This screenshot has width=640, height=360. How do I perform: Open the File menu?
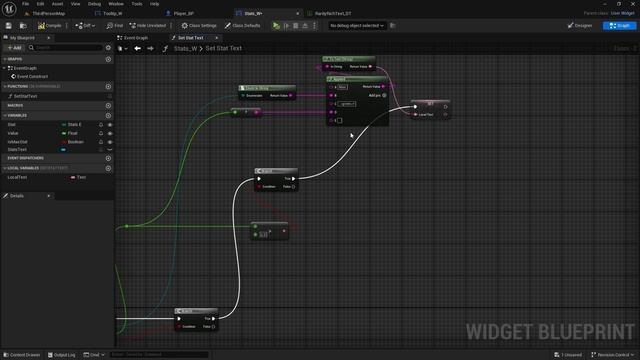tap(25, 4)
